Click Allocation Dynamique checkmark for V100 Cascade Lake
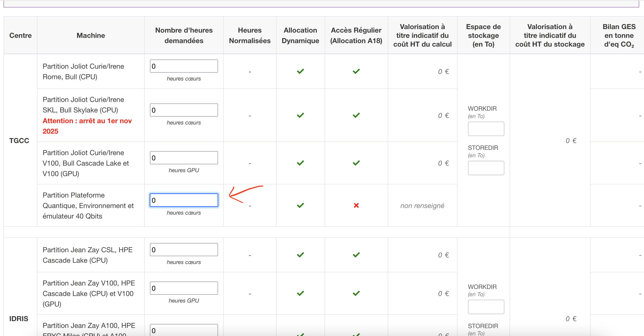Viewport: 644px width, 336px height. click(300, 163)
